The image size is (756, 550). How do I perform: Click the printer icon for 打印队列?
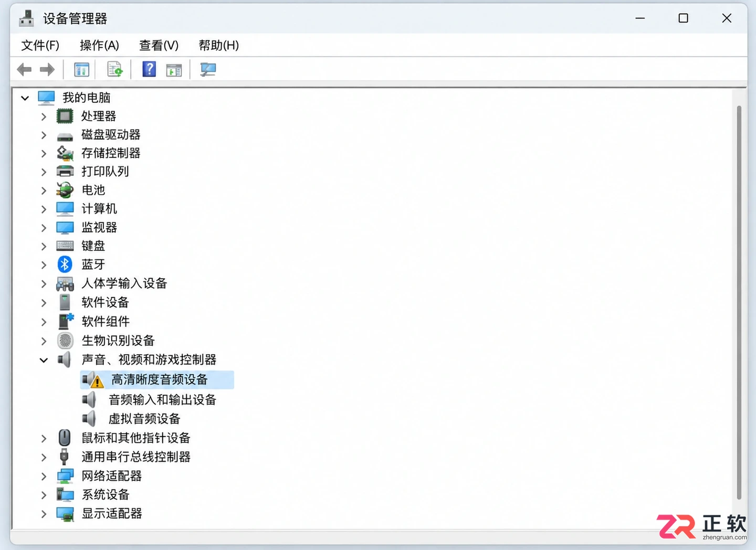tap(65, 172)
